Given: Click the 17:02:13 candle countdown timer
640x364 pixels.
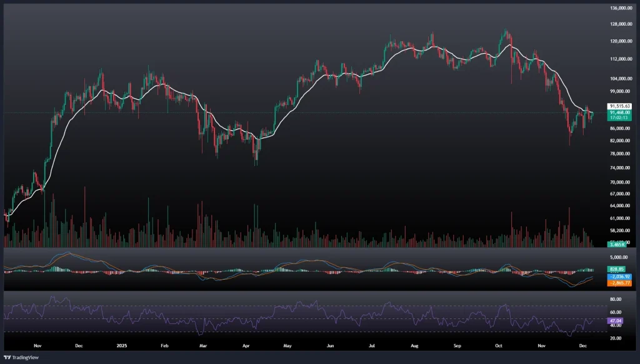Looking at the screenshot, I should [x=619, y=117].
